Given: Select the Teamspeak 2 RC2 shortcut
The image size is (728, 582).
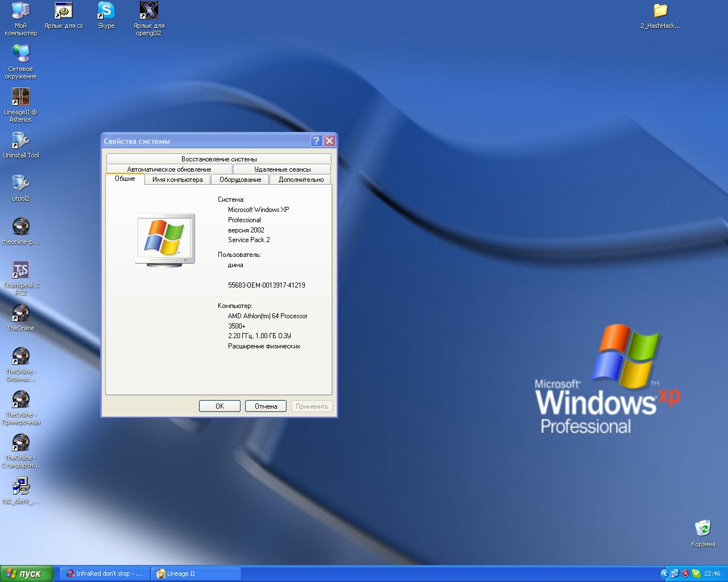Looking at the screenshot, I should [x=20, y=278].
